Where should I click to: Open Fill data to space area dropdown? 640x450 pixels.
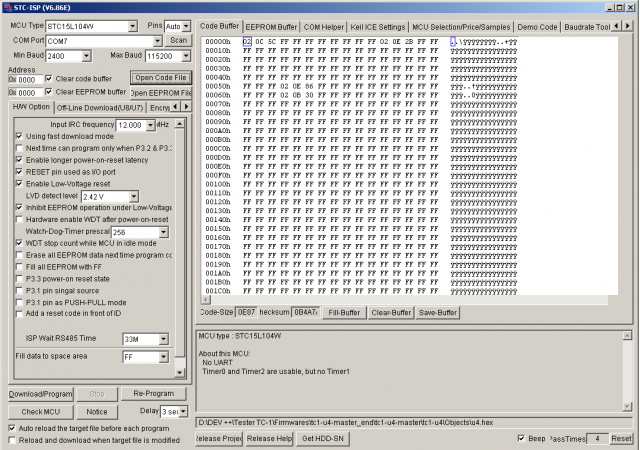163,357
